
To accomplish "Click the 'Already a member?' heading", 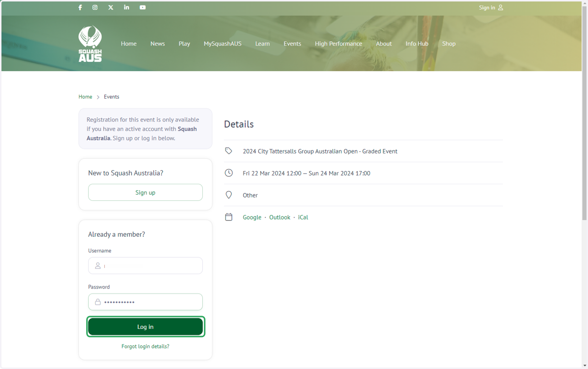I will tap(117, 234).
